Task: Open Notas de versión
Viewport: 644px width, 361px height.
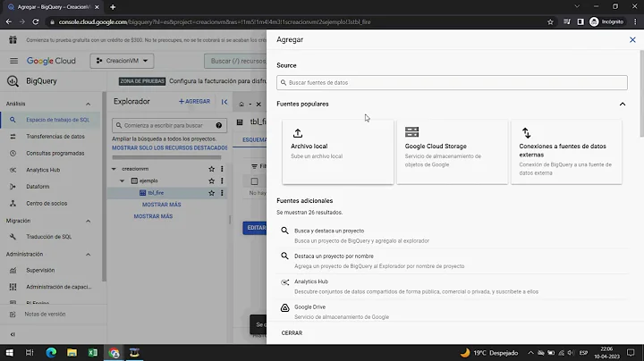Action: pyautogui.click(x=45, y=315)
